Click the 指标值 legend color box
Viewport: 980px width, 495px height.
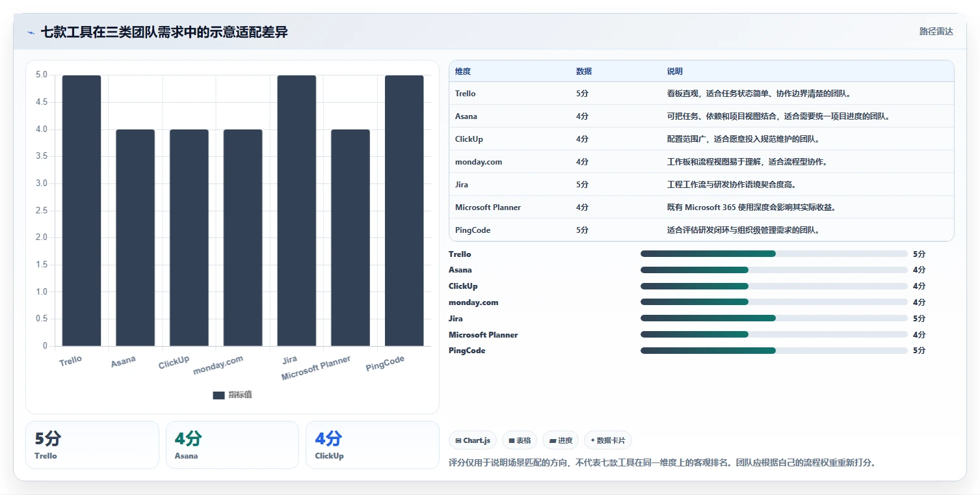pos(219,395)
